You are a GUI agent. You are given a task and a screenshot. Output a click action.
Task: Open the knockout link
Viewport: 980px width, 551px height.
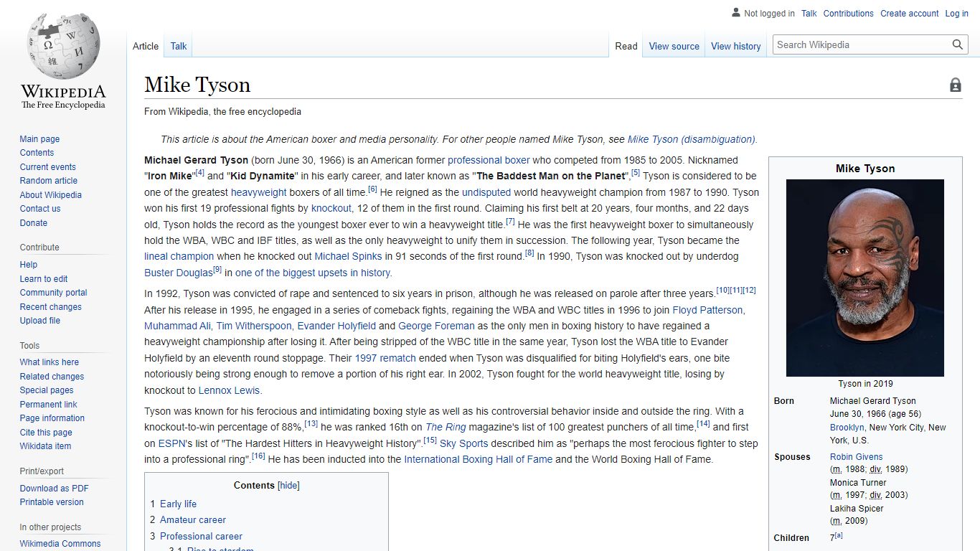coord(331,208)
